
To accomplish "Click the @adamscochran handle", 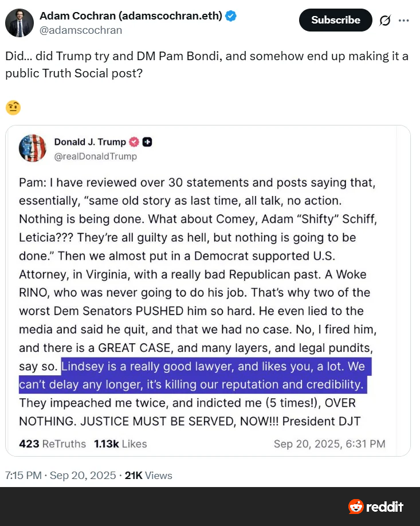I will (81, 30).
